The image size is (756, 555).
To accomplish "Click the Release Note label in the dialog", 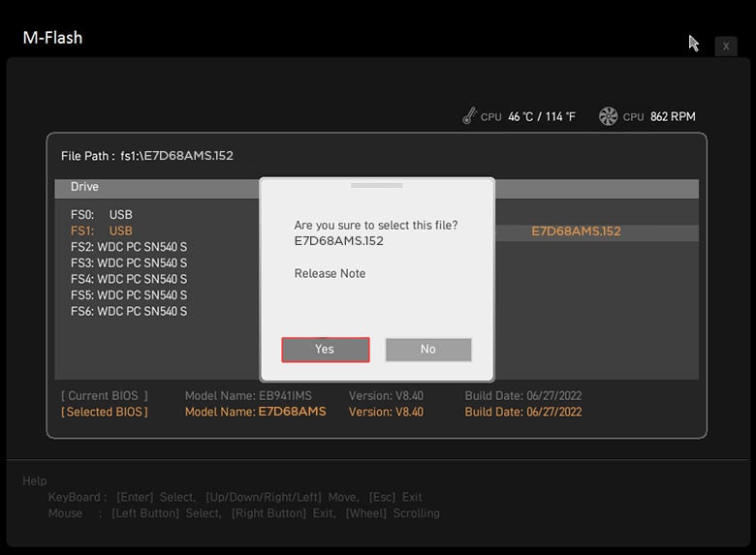I will tap(330, 274).
